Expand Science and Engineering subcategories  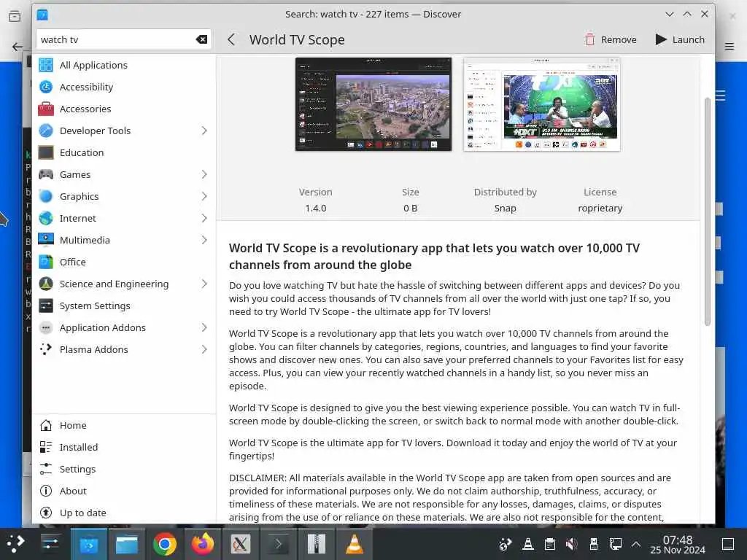tap(204, 284)
